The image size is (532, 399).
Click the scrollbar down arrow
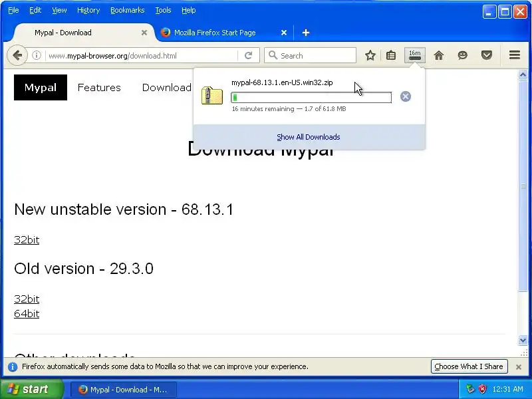[523, 340]
